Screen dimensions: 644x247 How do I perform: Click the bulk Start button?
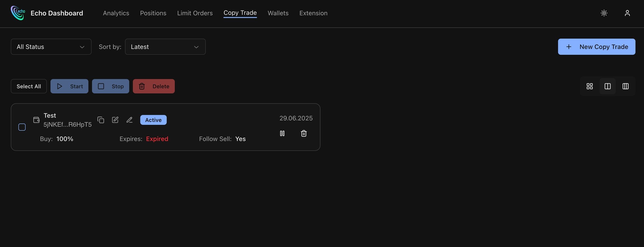(69, 86)
